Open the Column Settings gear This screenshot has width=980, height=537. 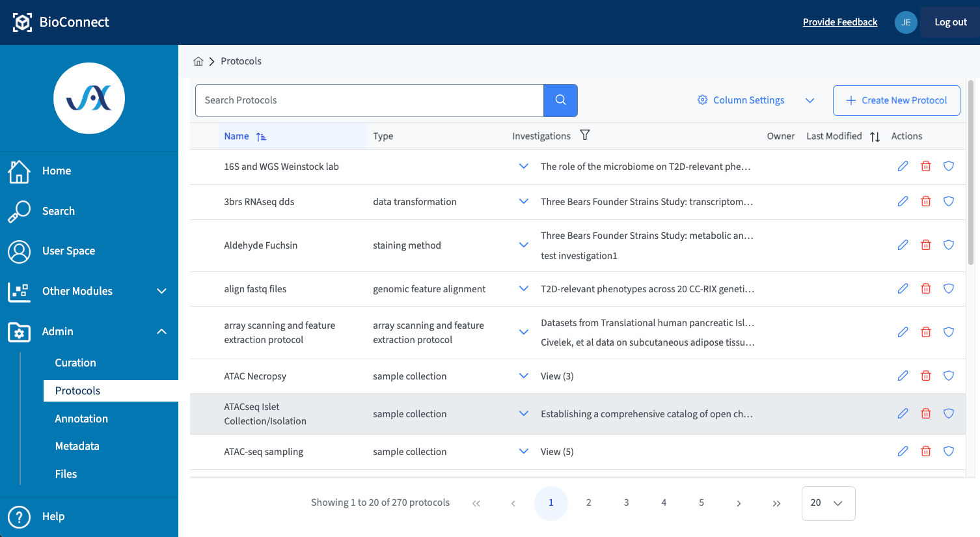702,100
